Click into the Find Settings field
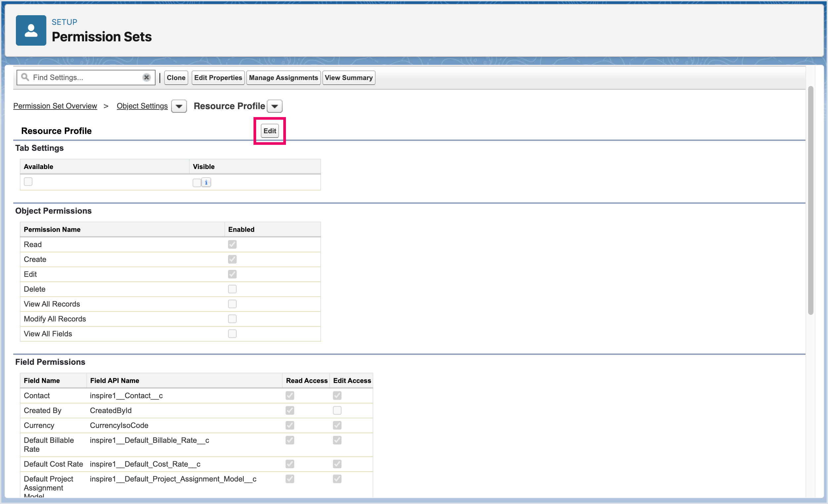The image size is (828, 504). point(84,78)
